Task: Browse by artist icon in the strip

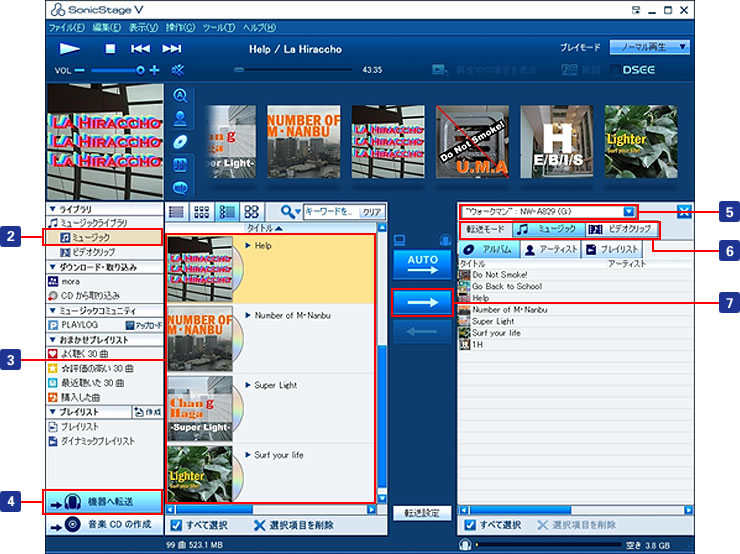Action: [180, 118]
